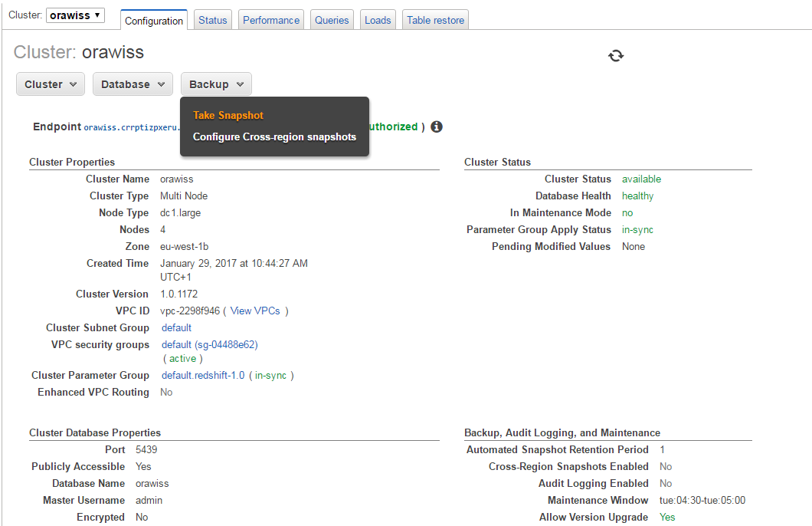Viewport: 812px width, 526px height.
Task: Click the Maintenance Window value tue:04:30-tue:05:00
Action: (702, 500)
